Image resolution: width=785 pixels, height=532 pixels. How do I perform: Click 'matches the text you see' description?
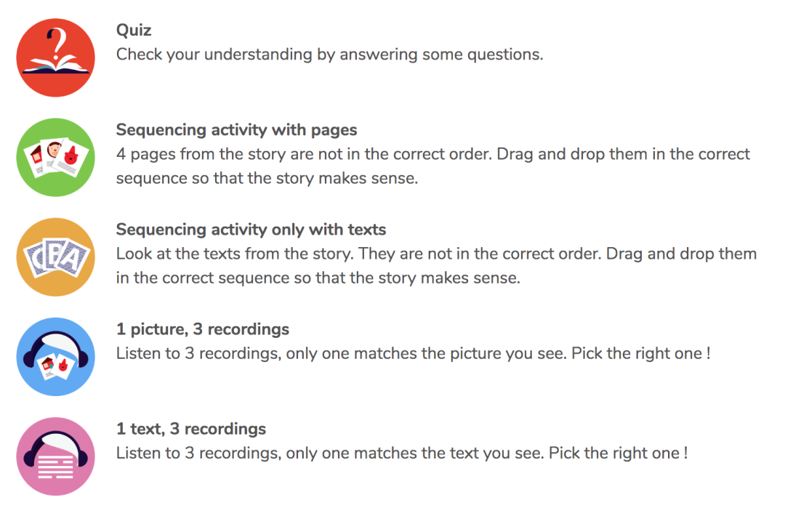pos(401,454)
